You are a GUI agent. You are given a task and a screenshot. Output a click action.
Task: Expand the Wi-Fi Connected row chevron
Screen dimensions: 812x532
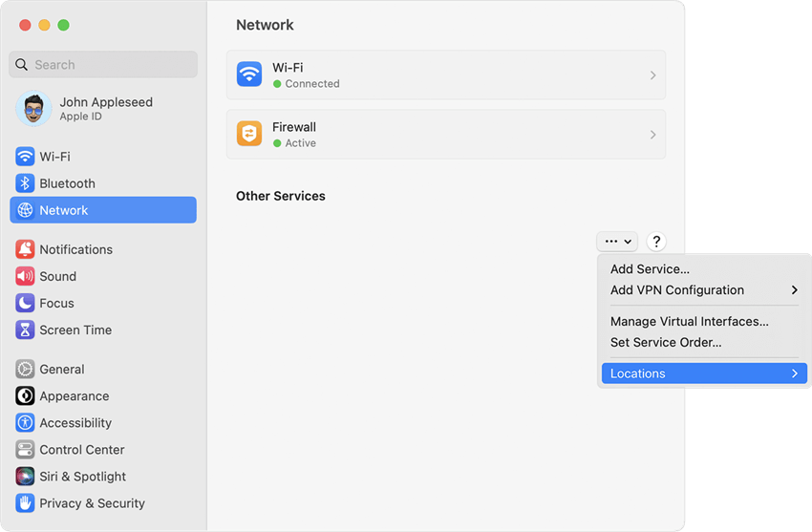pos(652,75)
